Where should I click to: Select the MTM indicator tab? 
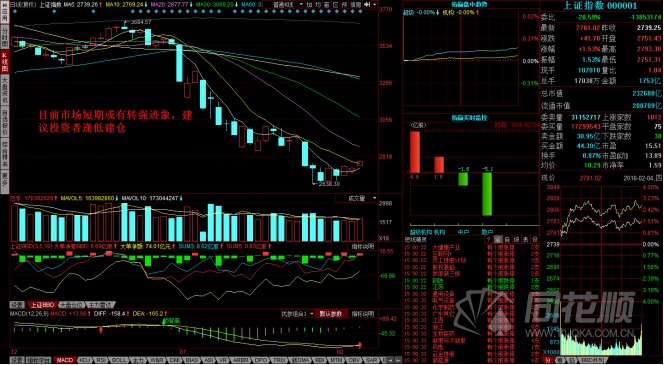pyautogui.click(x=336, y=360)
